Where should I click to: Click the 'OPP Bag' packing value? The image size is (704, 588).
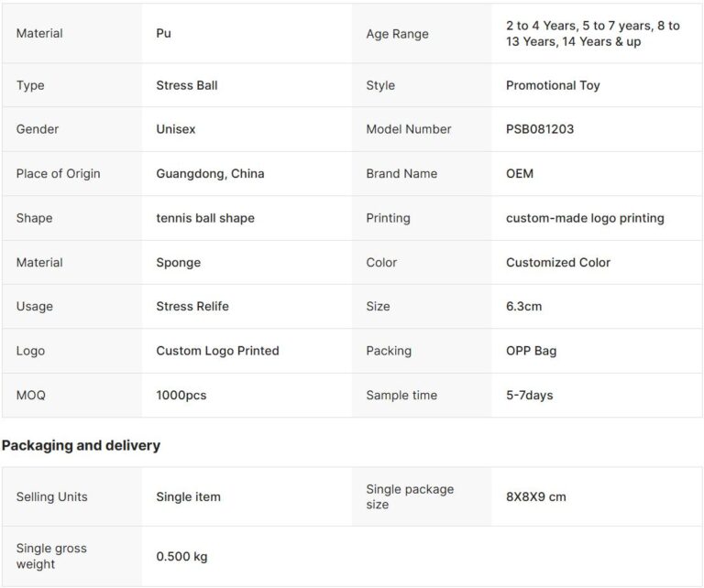click(532, 351)
